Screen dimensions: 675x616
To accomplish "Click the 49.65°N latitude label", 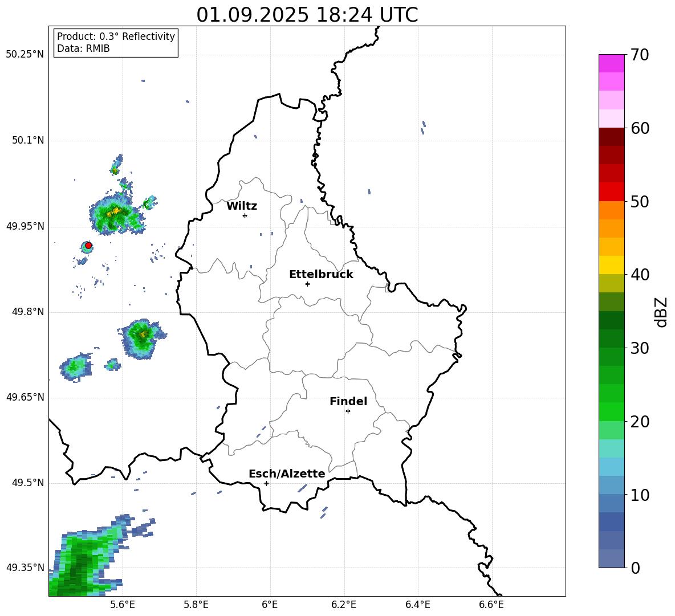I will pyautogui.click(x=25, y=397).
